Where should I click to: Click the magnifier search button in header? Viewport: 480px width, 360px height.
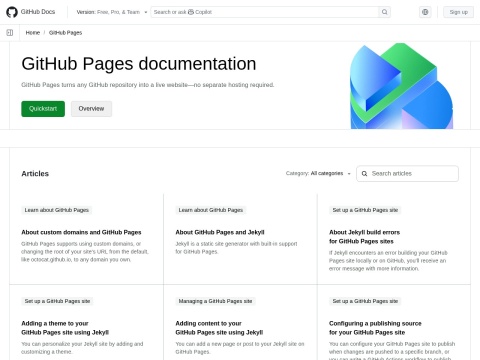point(384,12)
